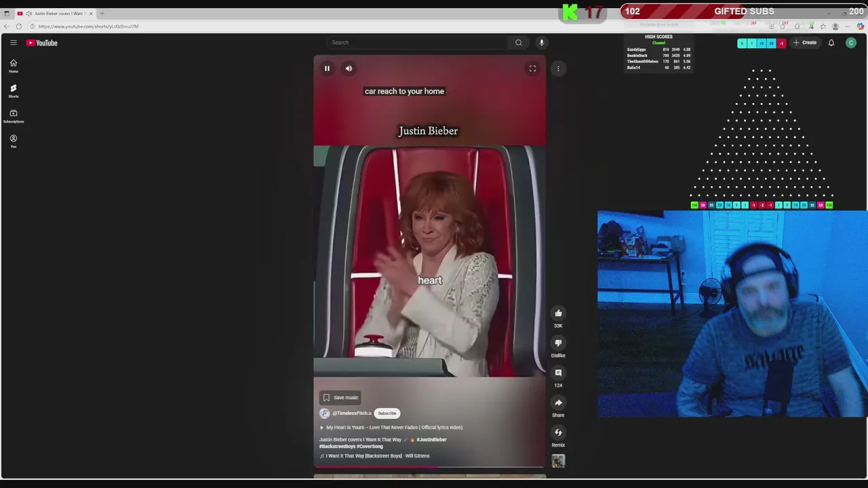Open the #BackstreetBoys hashtag

coord(337,447)
